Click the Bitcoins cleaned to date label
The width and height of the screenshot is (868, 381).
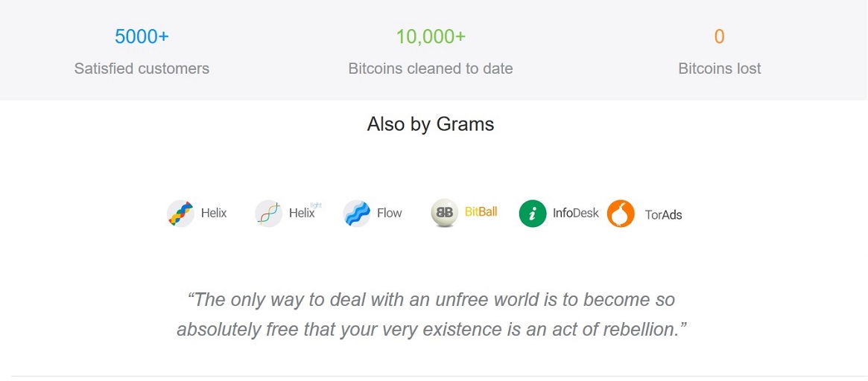click(431, 68)
